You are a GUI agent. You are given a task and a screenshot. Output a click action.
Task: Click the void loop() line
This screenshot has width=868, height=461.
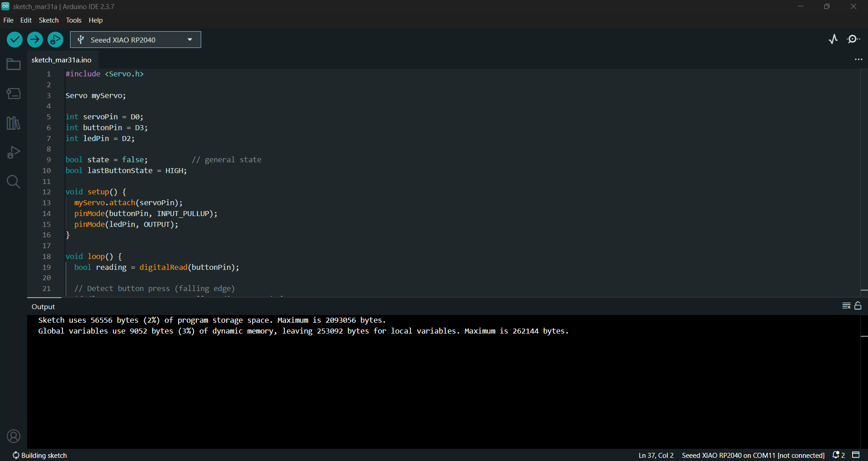point(94,257)
